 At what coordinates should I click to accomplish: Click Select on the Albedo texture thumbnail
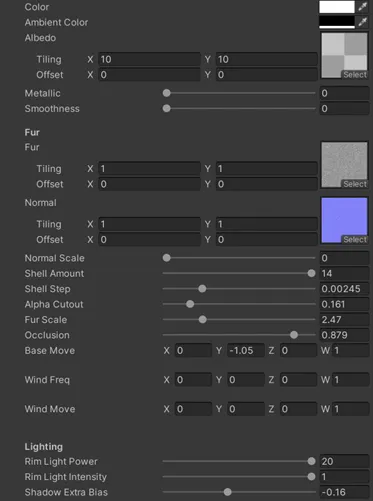tap(355, 75)
